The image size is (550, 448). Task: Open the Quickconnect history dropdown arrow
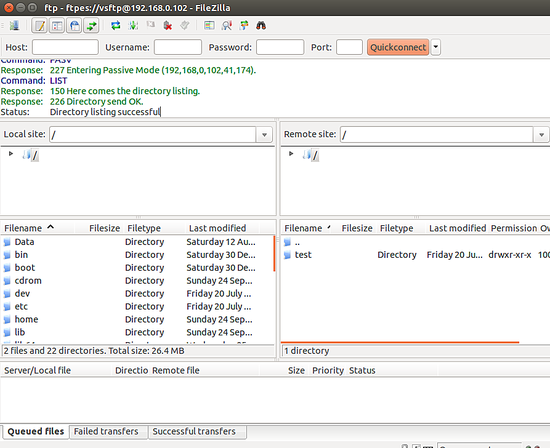pyautogui.click(x=436, y=47)
